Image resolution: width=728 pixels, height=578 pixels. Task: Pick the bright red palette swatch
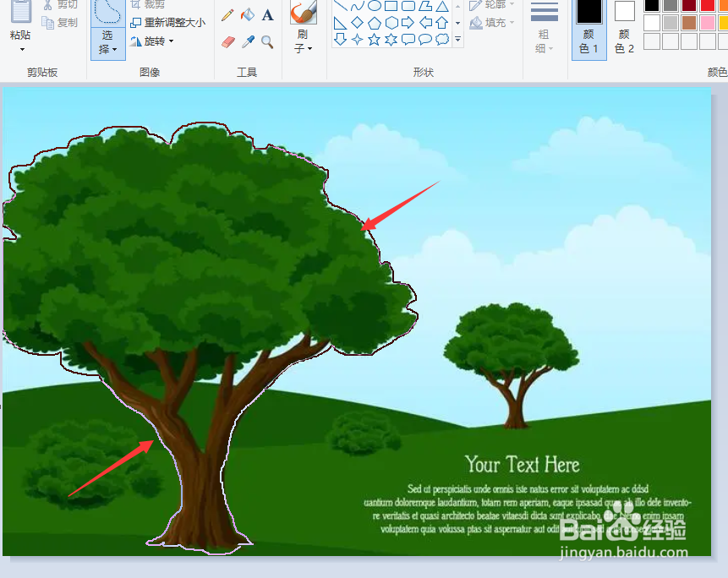click(x=708, y=5)
